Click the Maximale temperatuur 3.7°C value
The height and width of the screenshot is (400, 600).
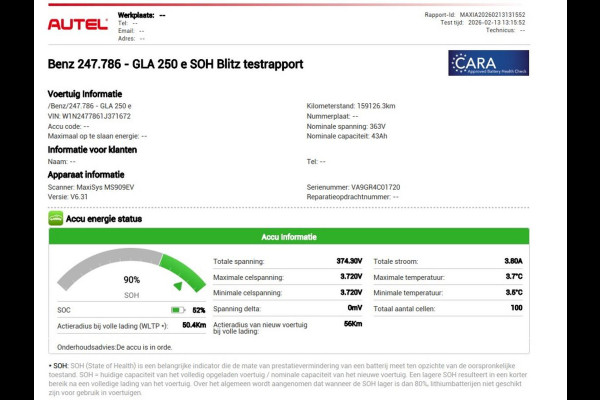tap(514, 277)
